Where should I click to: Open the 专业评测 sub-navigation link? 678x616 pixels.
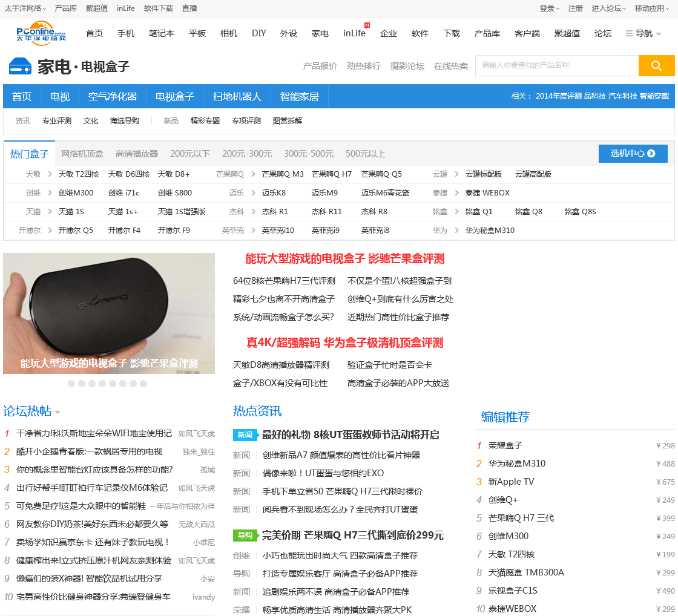(57, 120)
